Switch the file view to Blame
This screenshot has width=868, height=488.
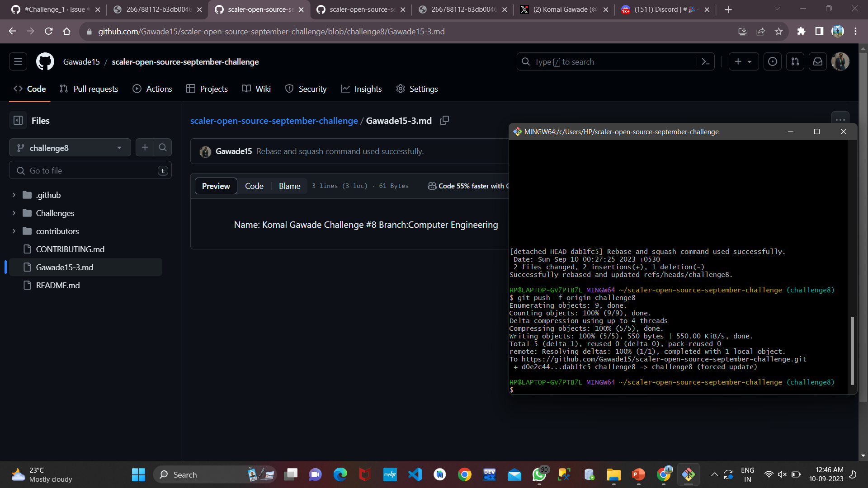tap(289, 186)
